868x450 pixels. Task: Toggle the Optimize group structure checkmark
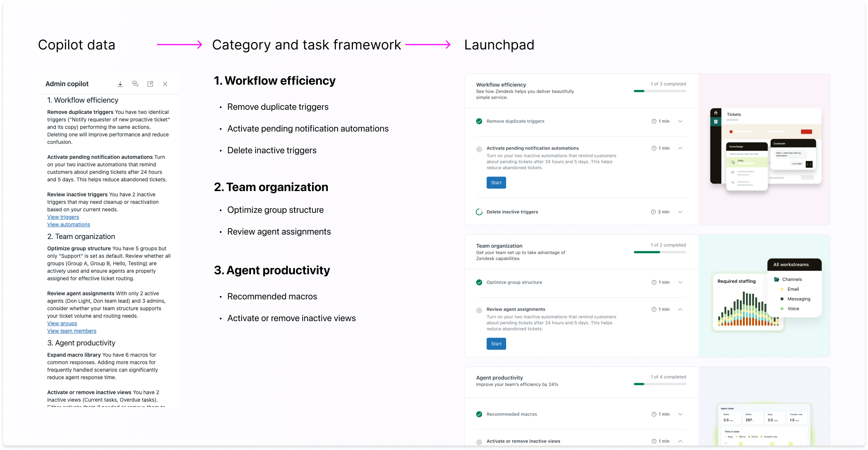(479, 283)
